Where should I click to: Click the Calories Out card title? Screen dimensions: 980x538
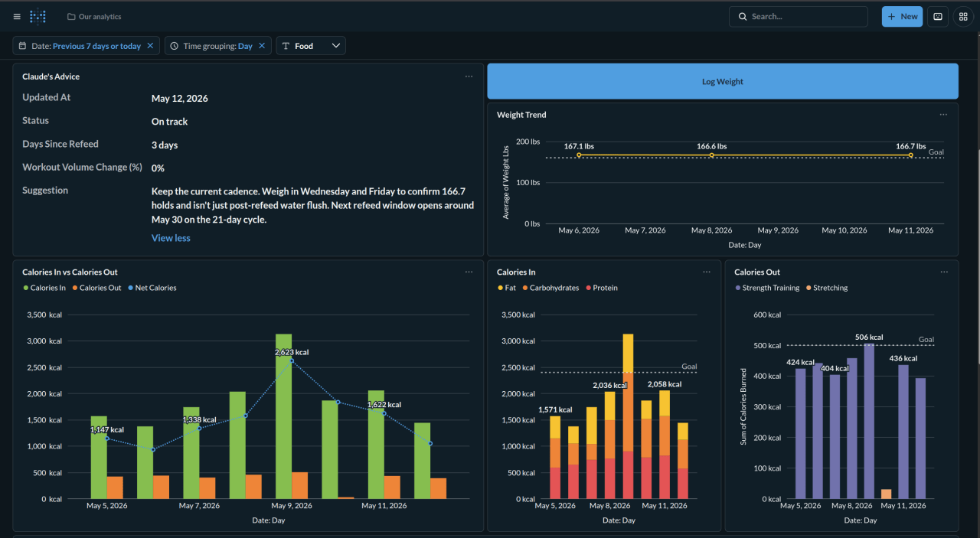757,272
